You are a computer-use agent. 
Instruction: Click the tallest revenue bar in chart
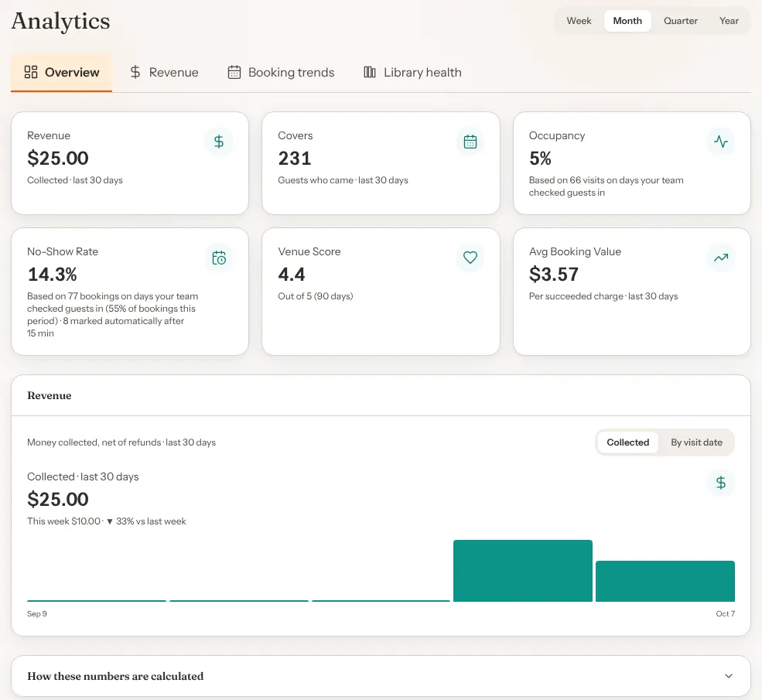click(x=522, y=571)
